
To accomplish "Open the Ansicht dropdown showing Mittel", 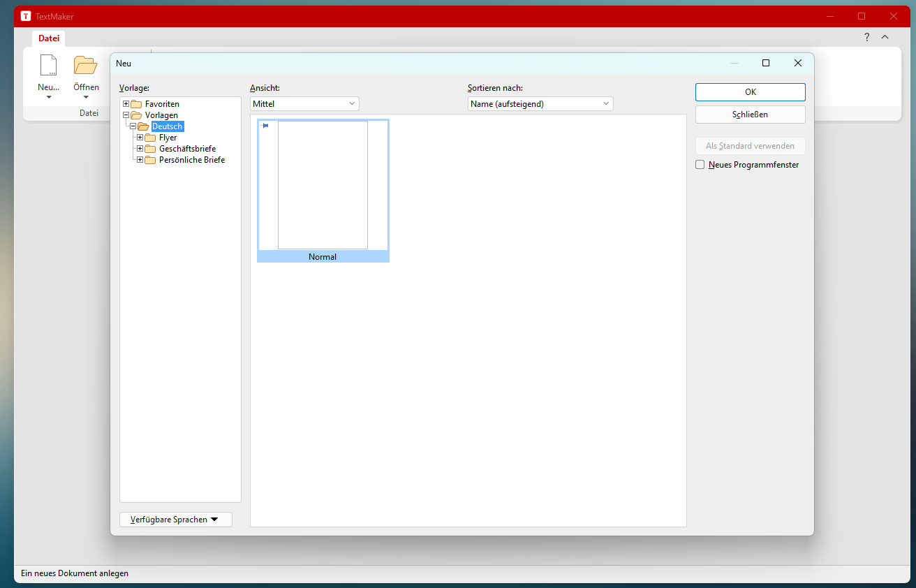I will pyautogui.click(x=304, y=103).
